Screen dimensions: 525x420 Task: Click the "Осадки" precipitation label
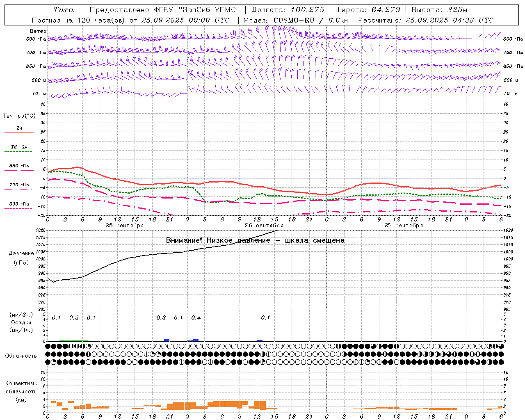pyautogui.click(x=21, y=323)
